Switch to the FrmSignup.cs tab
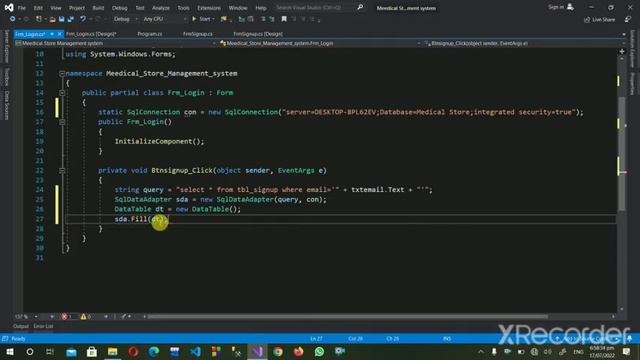Image resolution: width=640 pixels, height=360 pixels. tap(198, 34)
